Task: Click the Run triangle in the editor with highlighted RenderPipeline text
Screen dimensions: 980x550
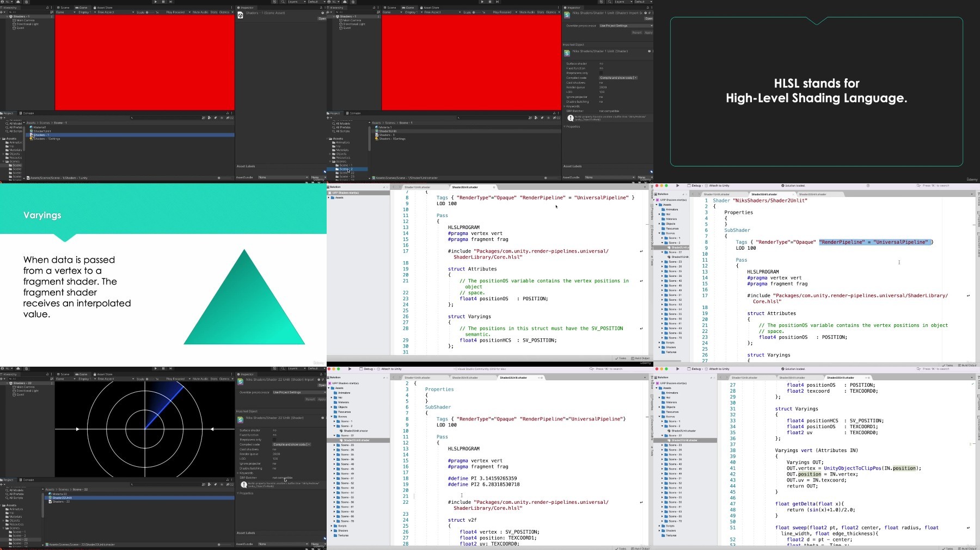Action: point(677,186)
